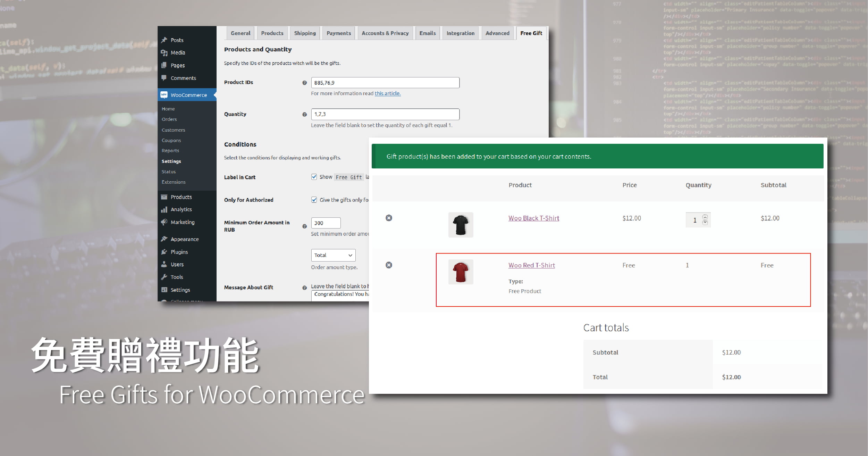The image size is (868, 456).
Task: Click the 'Conditions' section heading
Action: (x=240, y=144)
